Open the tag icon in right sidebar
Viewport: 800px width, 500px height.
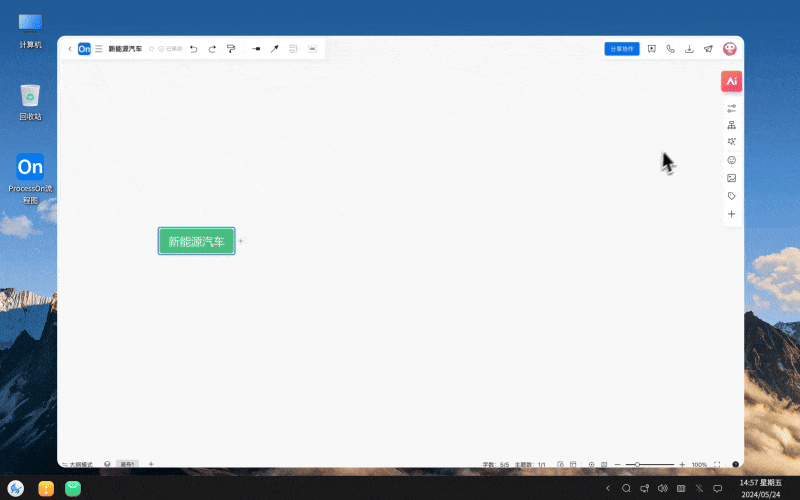point(731,196)
